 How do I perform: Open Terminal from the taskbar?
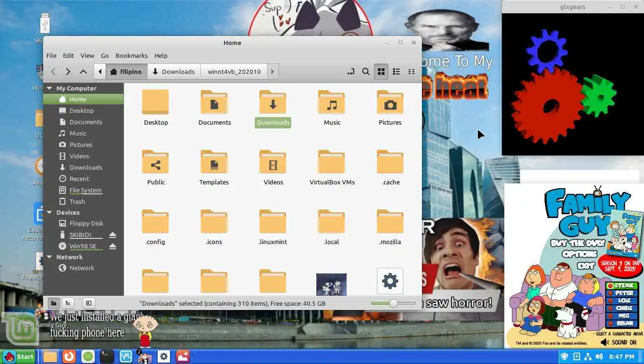(107, 356)
